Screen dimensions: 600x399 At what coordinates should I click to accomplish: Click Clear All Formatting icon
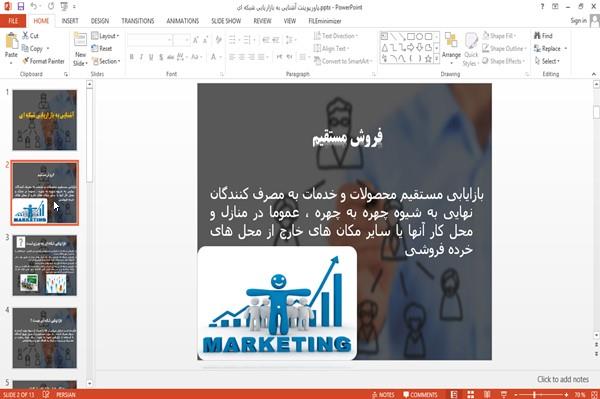click(219, 39)
